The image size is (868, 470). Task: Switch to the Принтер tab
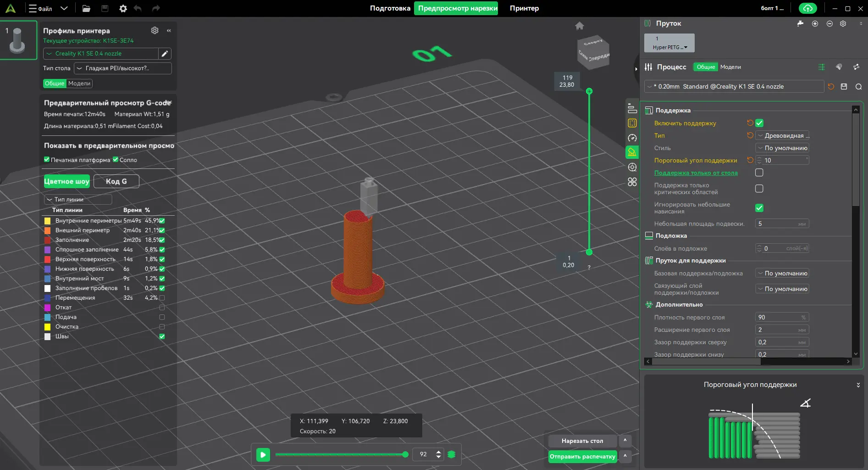[524, 8]
